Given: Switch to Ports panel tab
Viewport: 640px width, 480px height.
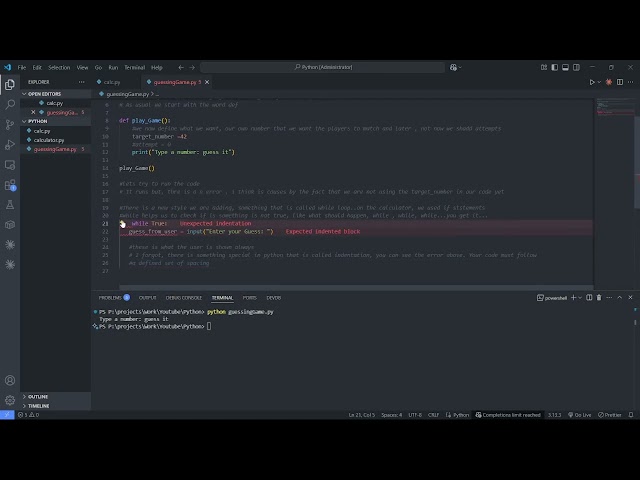Looking at the screenshot, I should (x=249, y=298).
